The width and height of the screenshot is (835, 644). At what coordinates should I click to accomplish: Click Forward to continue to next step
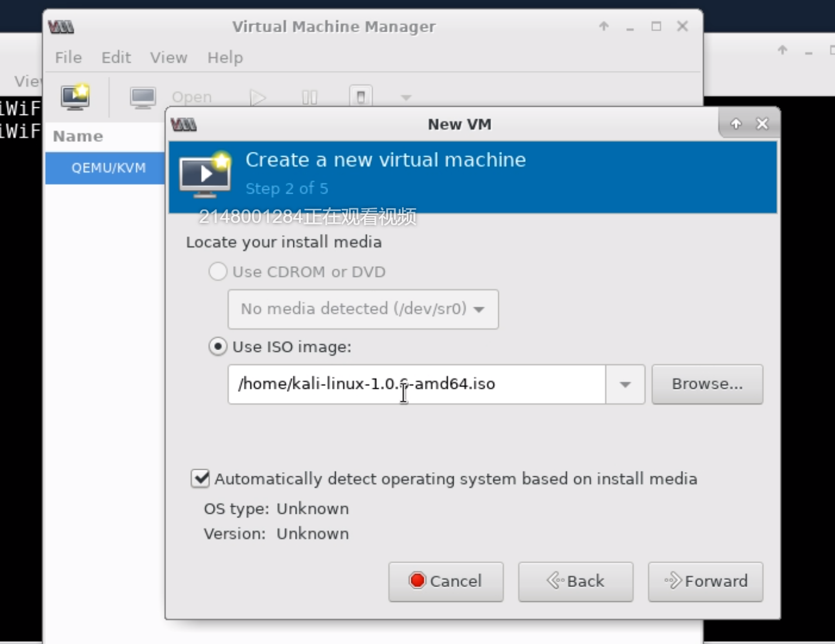(705, 581)
